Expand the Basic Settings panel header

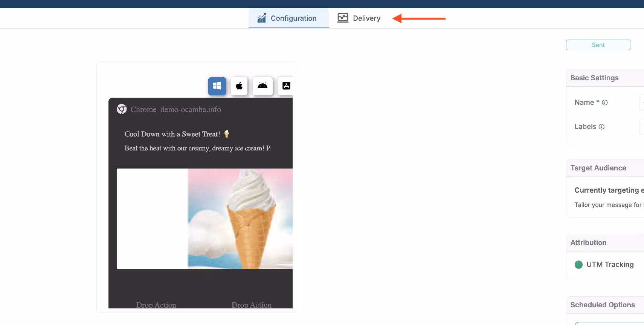[x=594, y=78]
